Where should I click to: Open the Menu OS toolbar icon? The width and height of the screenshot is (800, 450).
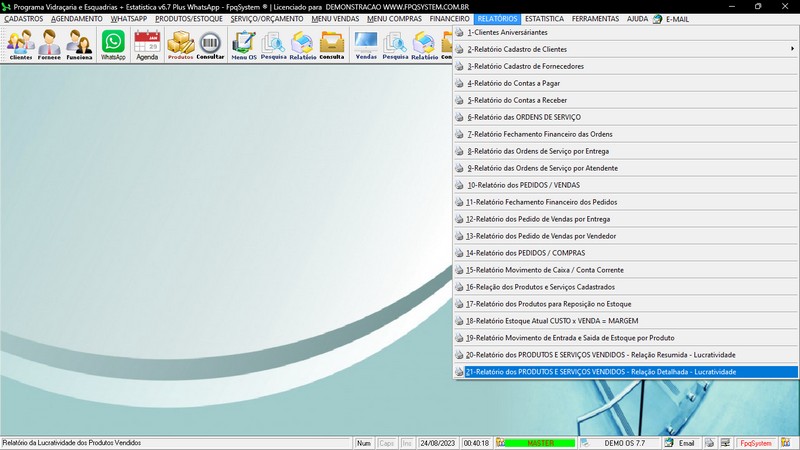click(243, 45)
